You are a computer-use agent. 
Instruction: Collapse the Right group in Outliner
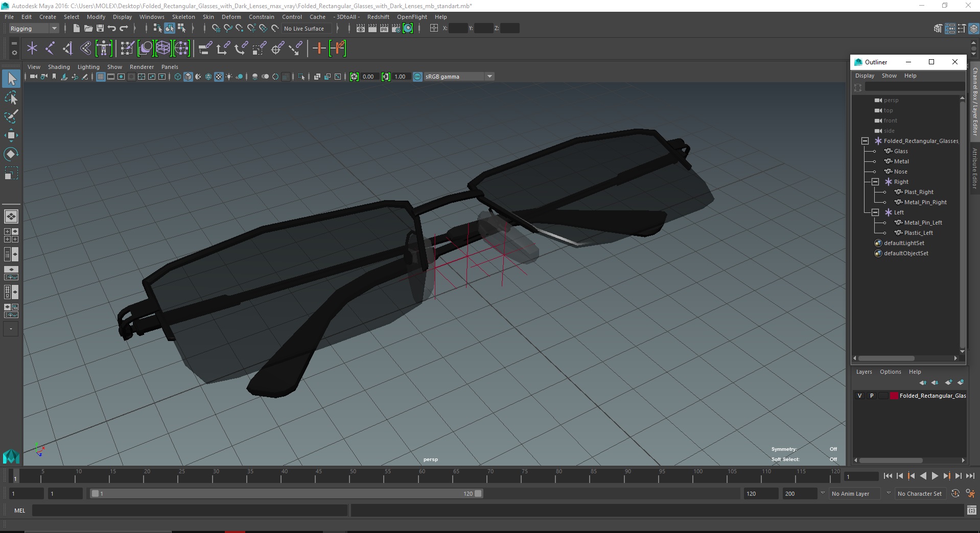[875, 182]
